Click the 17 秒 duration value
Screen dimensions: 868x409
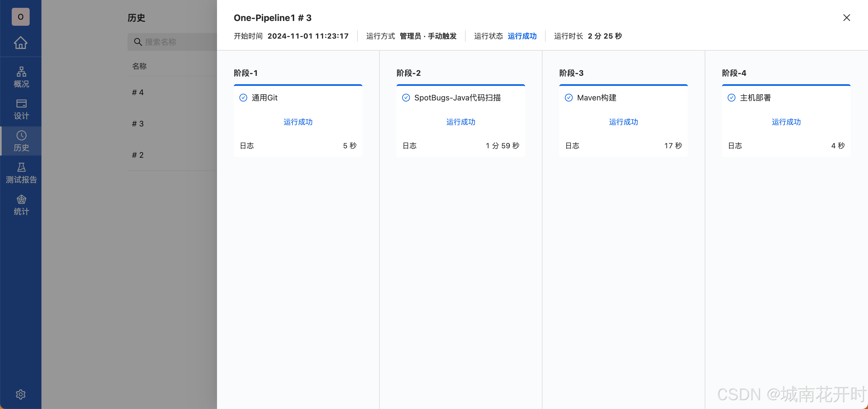click(x=673, y=146)
